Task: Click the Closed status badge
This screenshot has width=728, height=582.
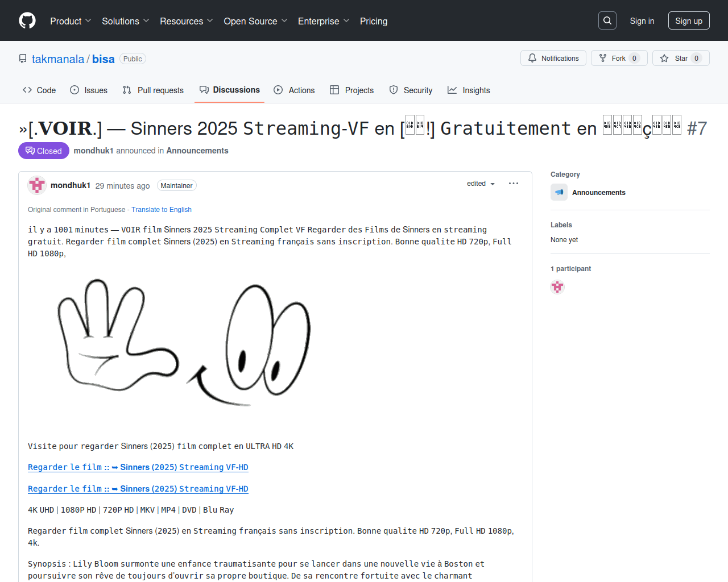Action: [44, 151]
